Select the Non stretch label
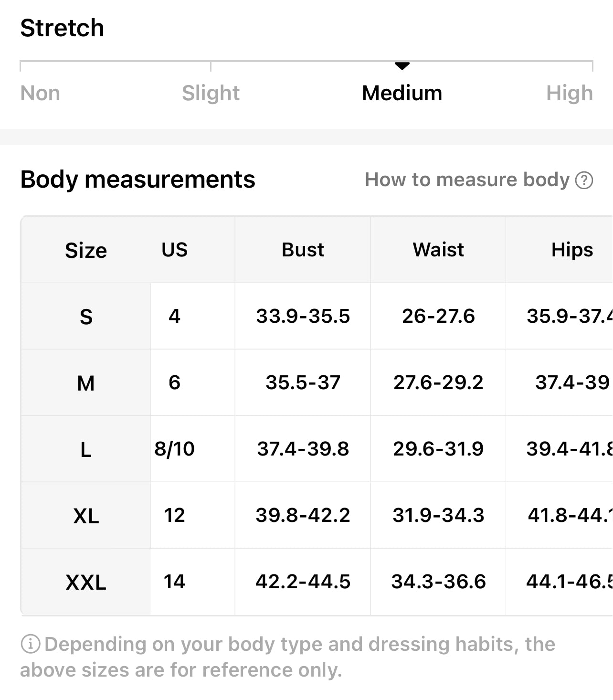Viewport: 613px width, 700px height. tap(40, 93)
